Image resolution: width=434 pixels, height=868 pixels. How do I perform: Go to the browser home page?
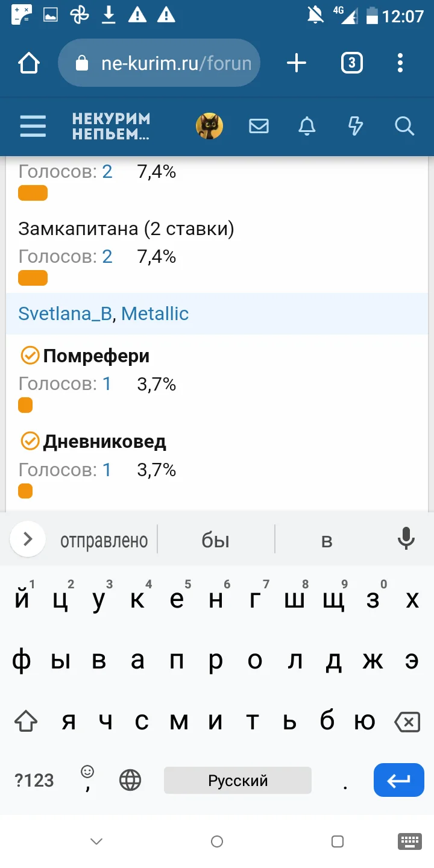29,63
